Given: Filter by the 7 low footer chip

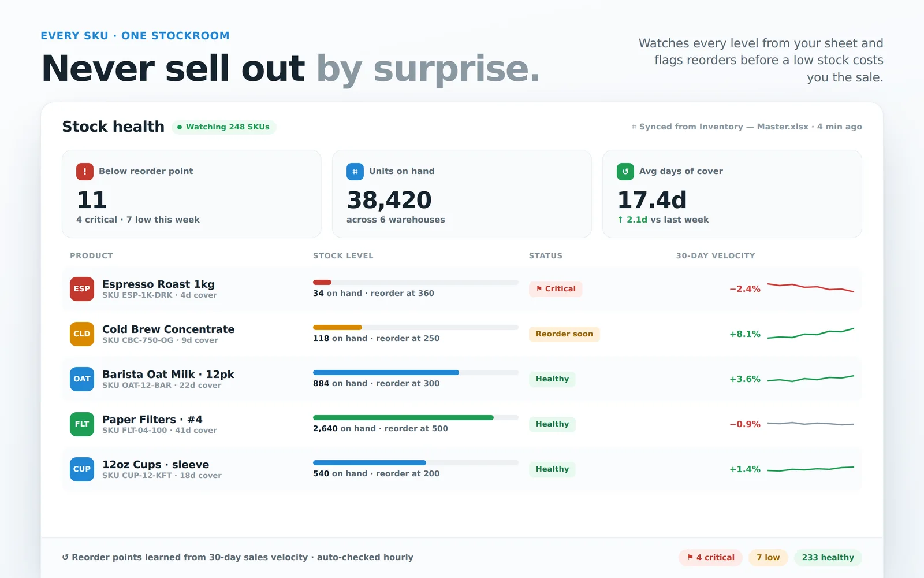Looking at the screenshot, I should (x=768, y=557).
